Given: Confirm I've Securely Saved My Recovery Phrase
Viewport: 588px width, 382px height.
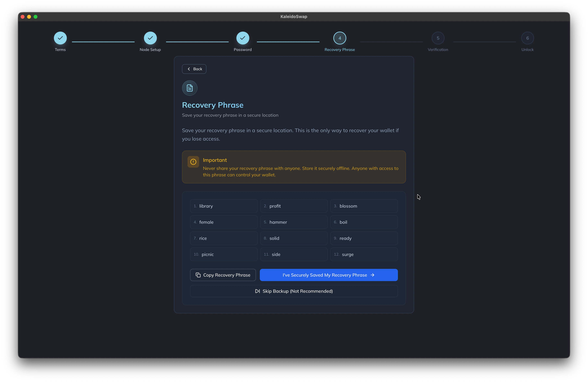Looking at the screenshot, I should [x=328, y=275].
